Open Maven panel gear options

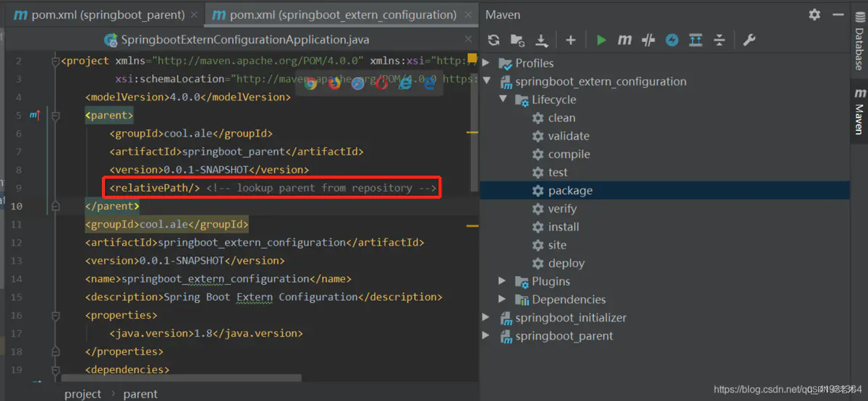click(814, 14)
